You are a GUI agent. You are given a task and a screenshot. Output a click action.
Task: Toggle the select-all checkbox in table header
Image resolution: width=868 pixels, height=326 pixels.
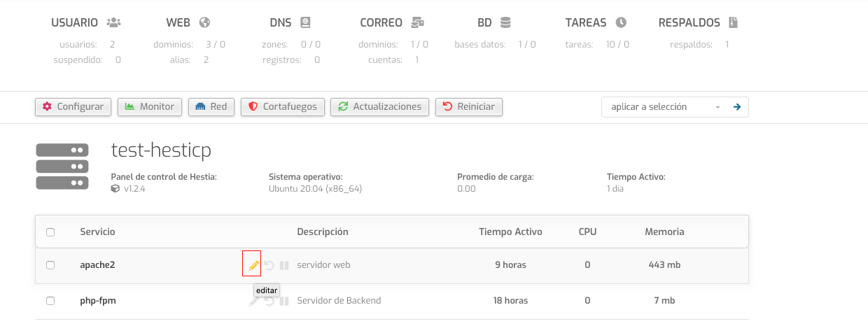(x=50, y=232)
